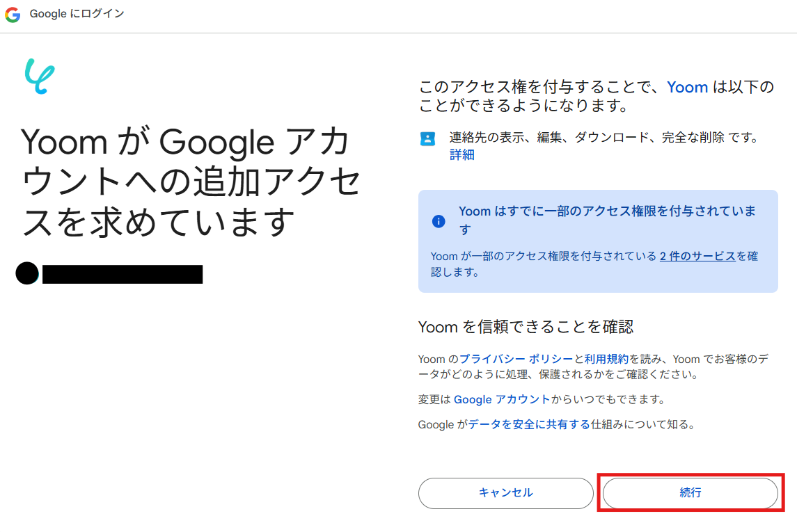Open the データを安全に共有する link
Screen dimensions: 797x532
pyautogui.click(x=529, y=424)
